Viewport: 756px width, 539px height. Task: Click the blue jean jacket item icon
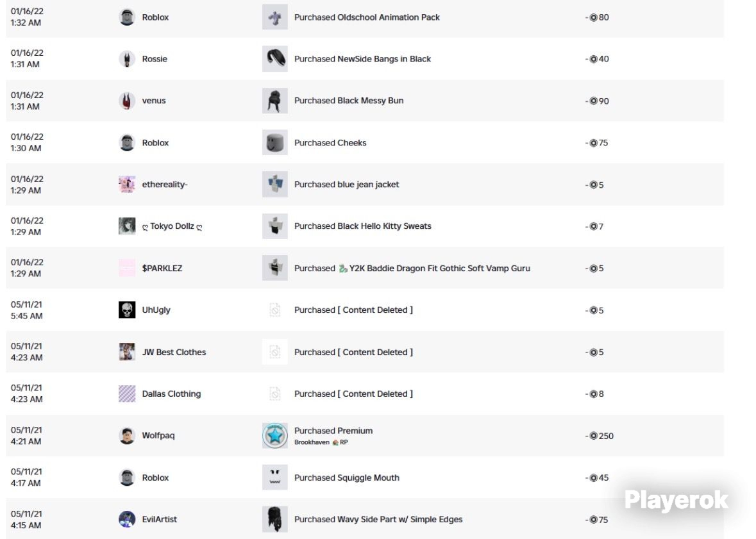275,184
